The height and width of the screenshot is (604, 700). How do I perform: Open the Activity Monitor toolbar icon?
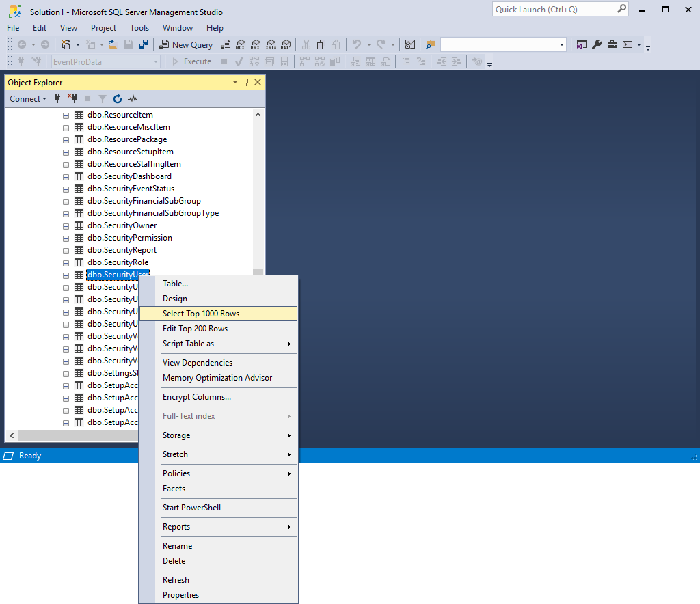click(410, 44)
